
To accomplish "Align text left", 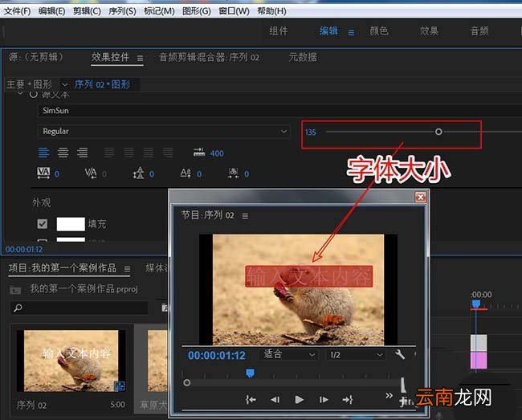I will [43, 153].
